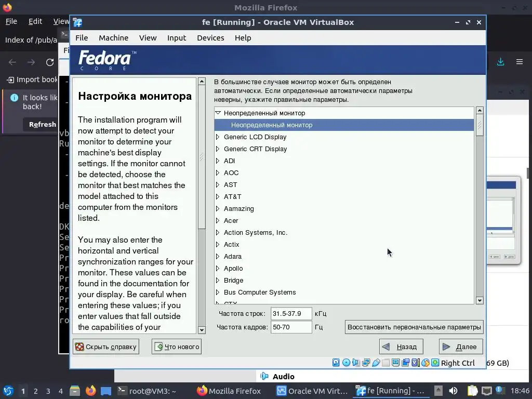Click the recording status icon
The image size is (532, 399).
coord(405,363)
